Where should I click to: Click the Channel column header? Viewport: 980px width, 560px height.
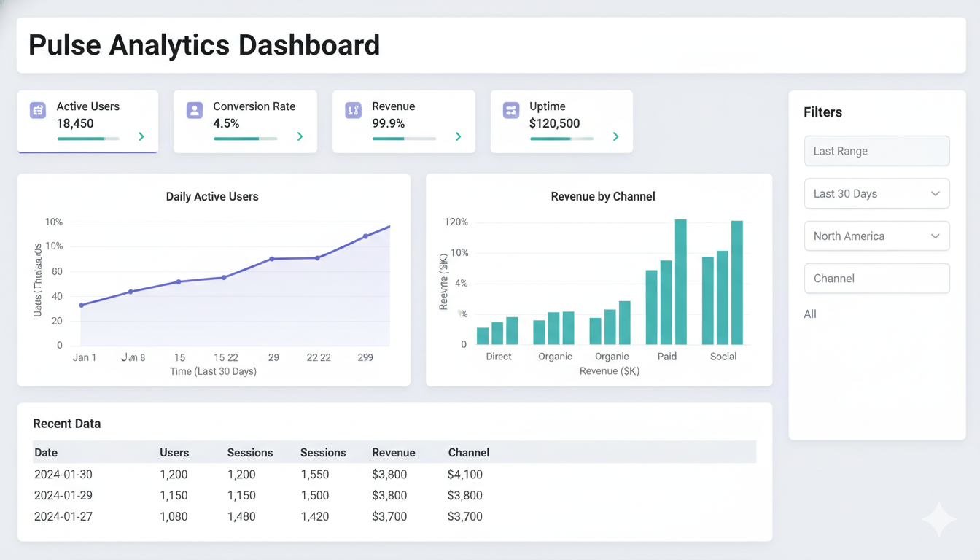tap(468, 453)
